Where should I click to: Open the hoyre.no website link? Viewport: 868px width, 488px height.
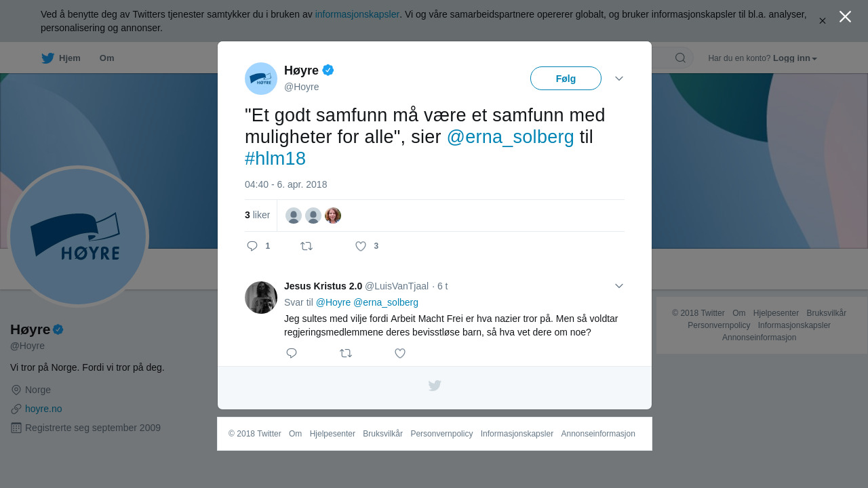[x=43, y=409]
